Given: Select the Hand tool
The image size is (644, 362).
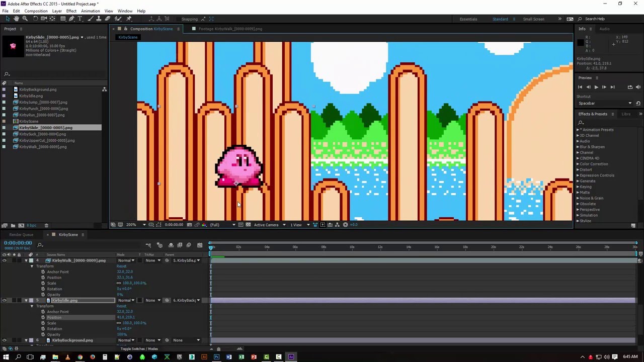Looking at the screenshot, I should click(16, 19).
